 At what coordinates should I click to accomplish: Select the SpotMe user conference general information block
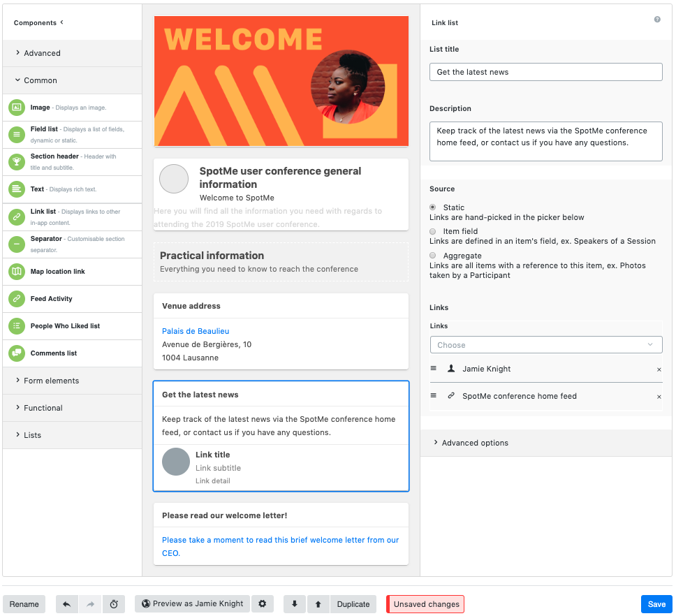click(281, 194)
